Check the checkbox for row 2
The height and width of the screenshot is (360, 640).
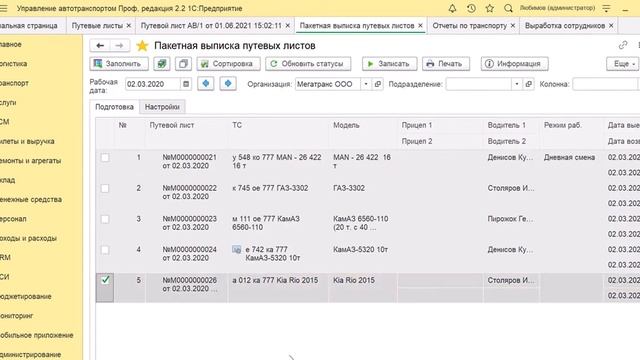(105, 188)
